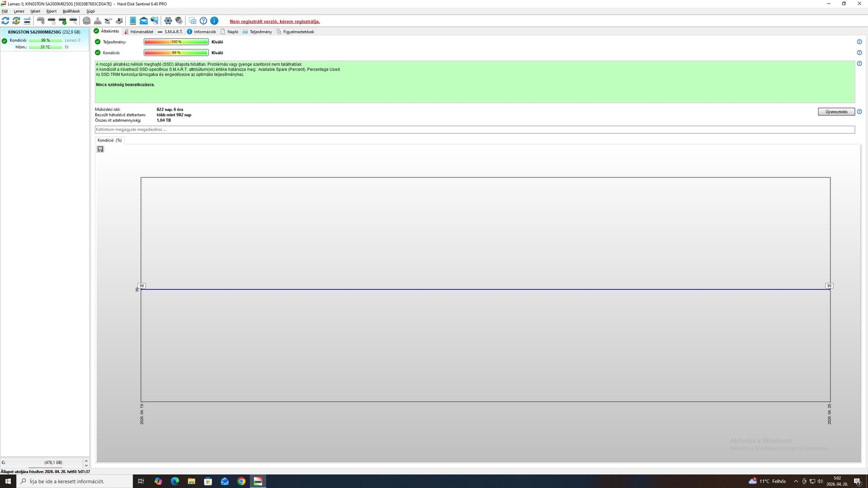The width and height of the screenshot is (868, 488).
Task: Open settings via the gear toolbar icon
Action: coord(168,21)
